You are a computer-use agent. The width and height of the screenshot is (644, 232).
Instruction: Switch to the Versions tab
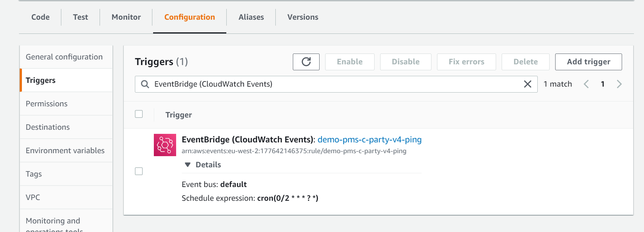pyautogui.click(x=302, y=17)
